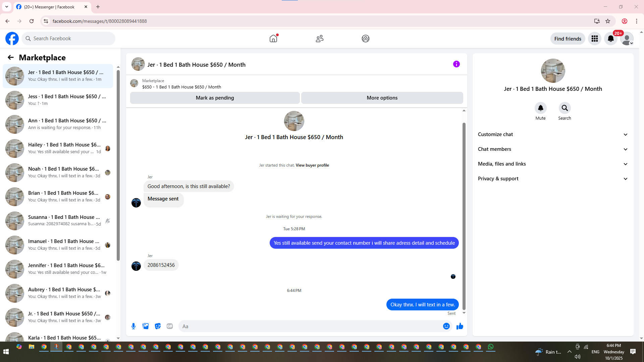Click the chat list scrollbar thumb
This screenshot has width=644, height=362.
point(118,165)
